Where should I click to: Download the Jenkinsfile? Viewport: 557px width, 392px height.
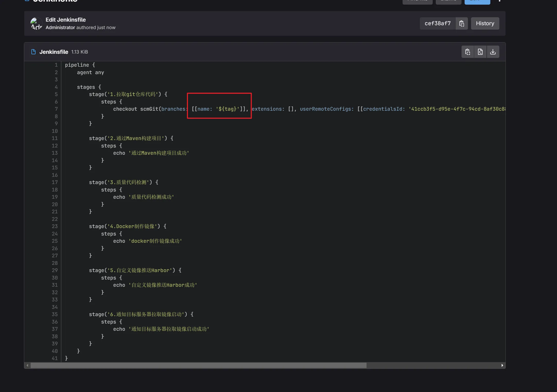click(x=493, y=52)
